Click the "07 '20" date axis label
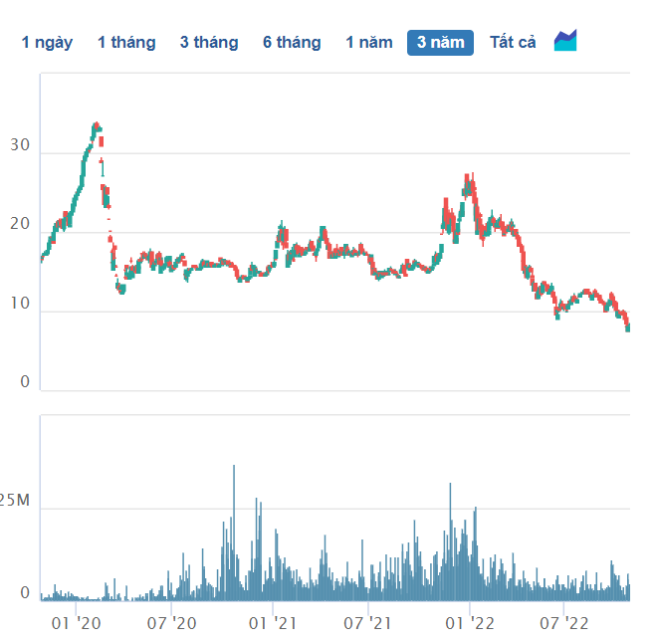Screen dimensions: 655x644 (x=173, y=624)
